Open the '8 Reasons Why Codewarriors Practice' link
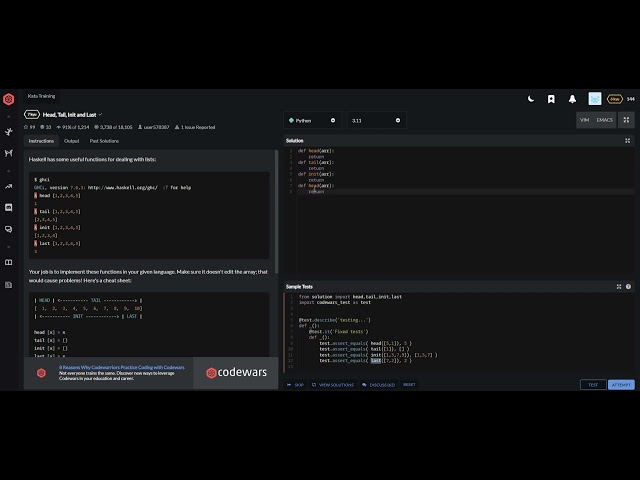The height and width of the screenshot is (480, 640). pyautogui.click(x=122, y=367)
